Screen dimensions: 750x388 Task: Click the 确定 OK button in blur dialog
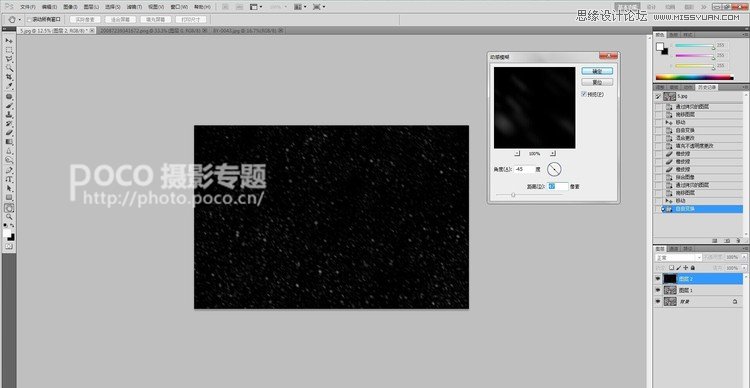click(597, 71)
